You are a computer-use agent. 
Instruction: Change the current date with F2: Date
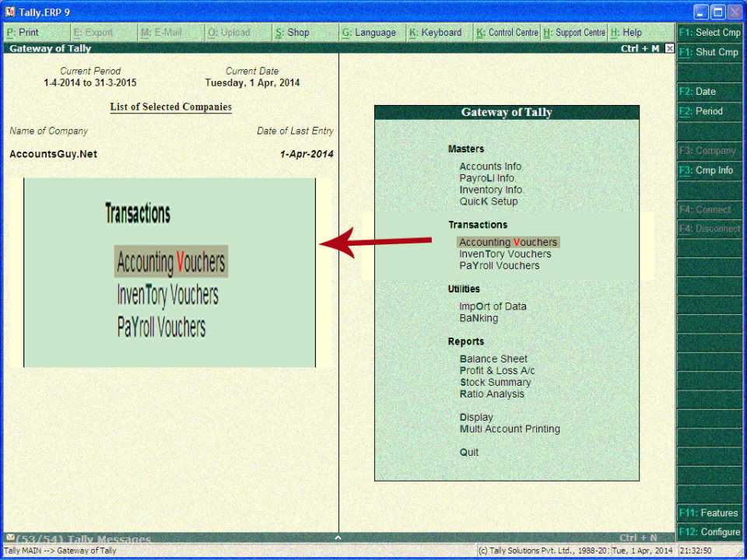click(x=709, y=91)
